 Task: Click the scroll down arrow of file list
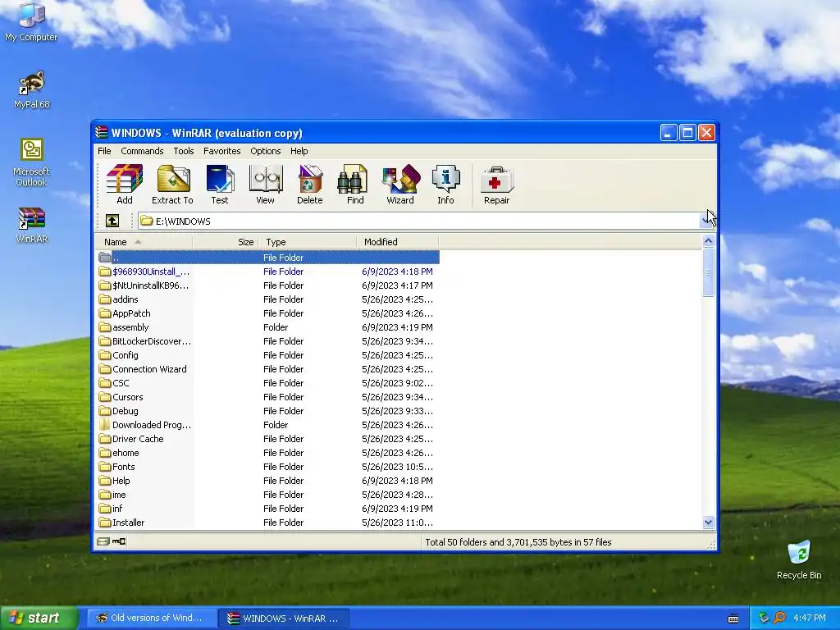(x=708, y=523)
